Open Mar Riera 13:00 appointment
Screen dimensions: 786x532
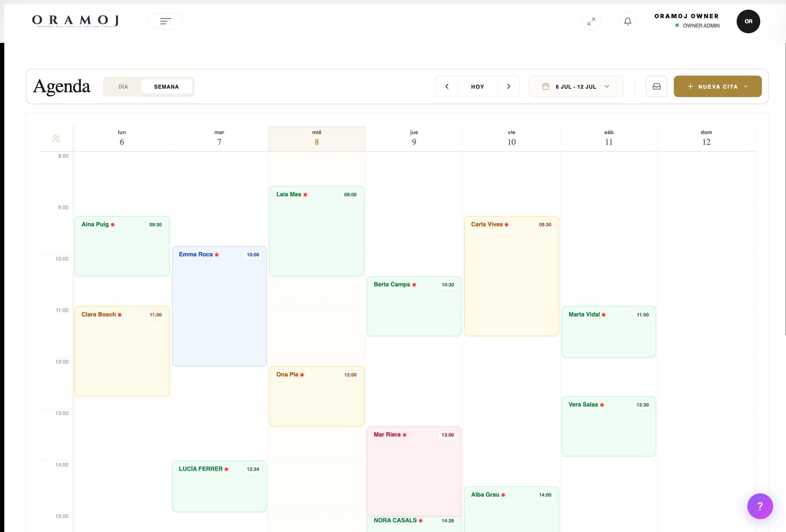pos(414,471)
